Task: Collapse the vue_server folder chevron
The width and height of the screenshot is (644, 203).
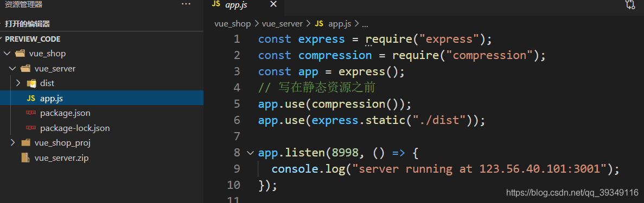Action: click(12, 69)
